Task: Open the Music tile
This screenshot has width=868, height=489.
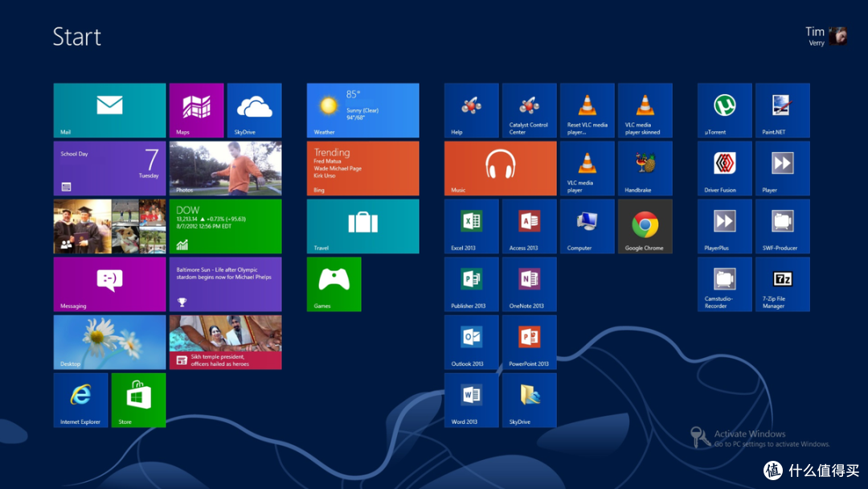Action: coord(500,168)
